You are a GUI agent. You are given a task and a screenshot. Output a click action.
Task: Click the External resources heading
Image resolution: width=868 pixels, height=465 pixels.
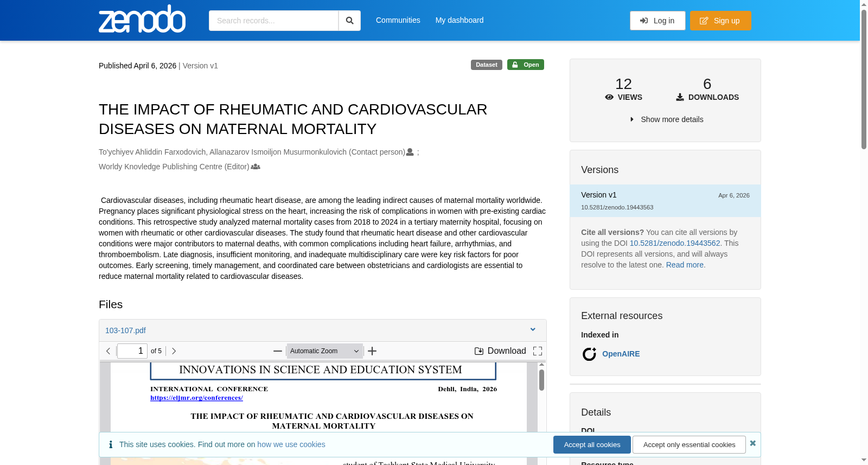[622, 316]
